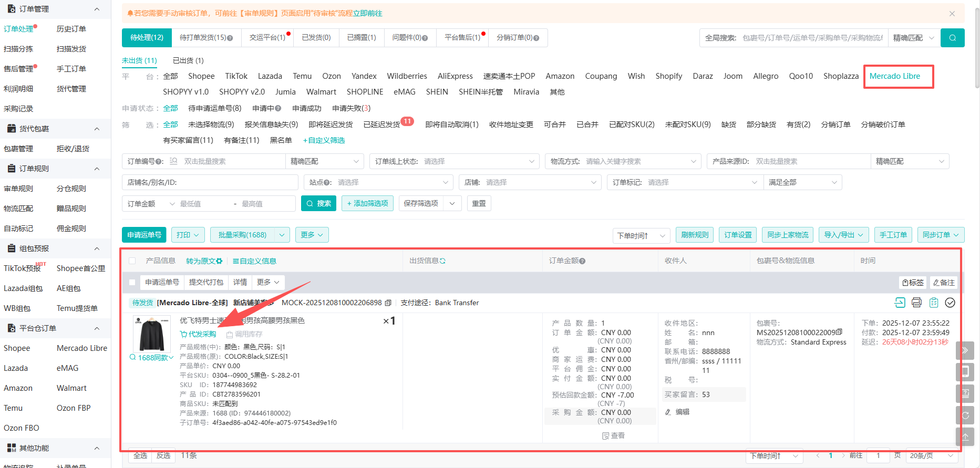The width and height of the screenshot is (980, 468).
Task: Collapse the 订单规则 sidebar section
Action: [x=97, y=169]
